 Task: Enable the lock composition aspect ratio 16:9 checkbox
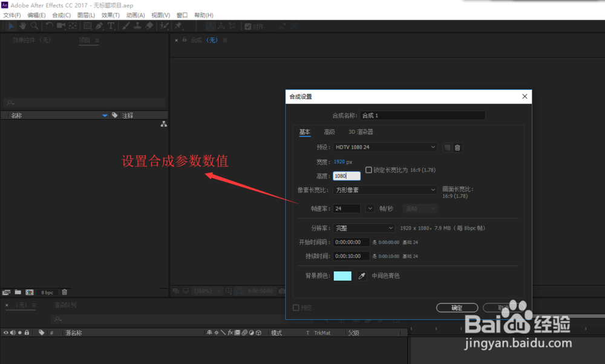[369, 169]
